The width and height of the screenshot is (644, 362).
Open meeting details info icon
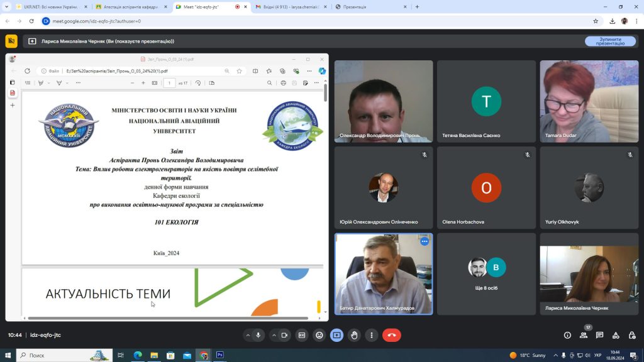567,336
